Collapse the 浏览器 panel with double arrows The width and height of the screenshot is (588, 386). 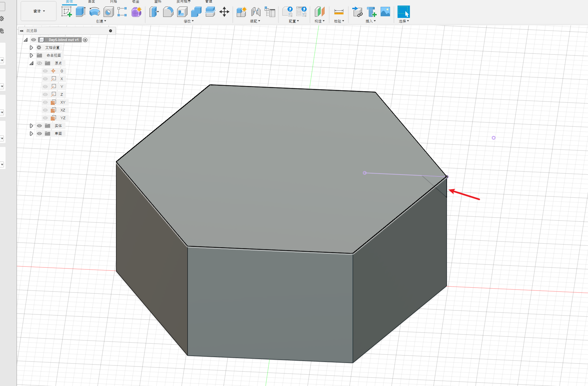[21, 31]
